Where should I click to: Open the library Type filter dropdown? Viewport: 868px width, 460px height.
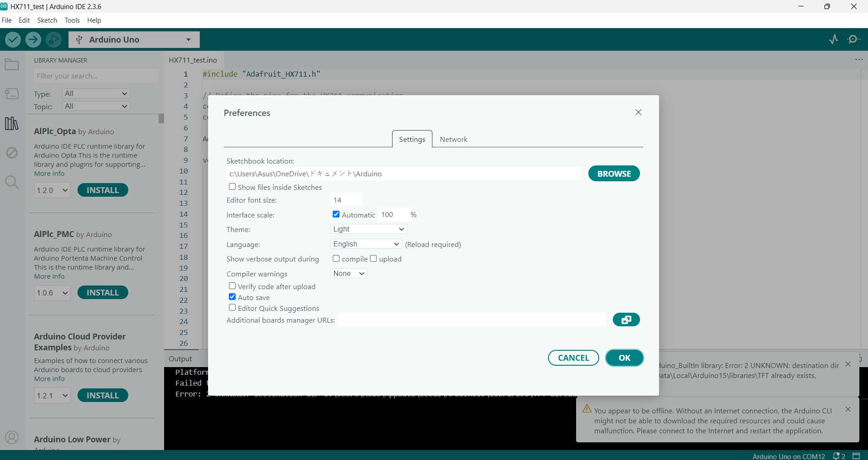[x=96, y=94]
